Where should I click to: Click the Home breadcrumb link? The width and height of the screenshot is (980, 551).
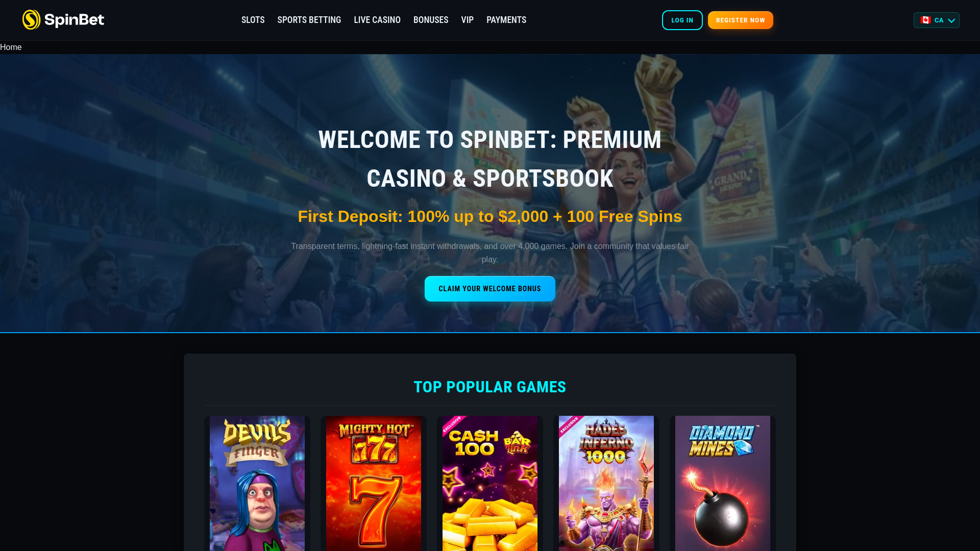[11, 47]
